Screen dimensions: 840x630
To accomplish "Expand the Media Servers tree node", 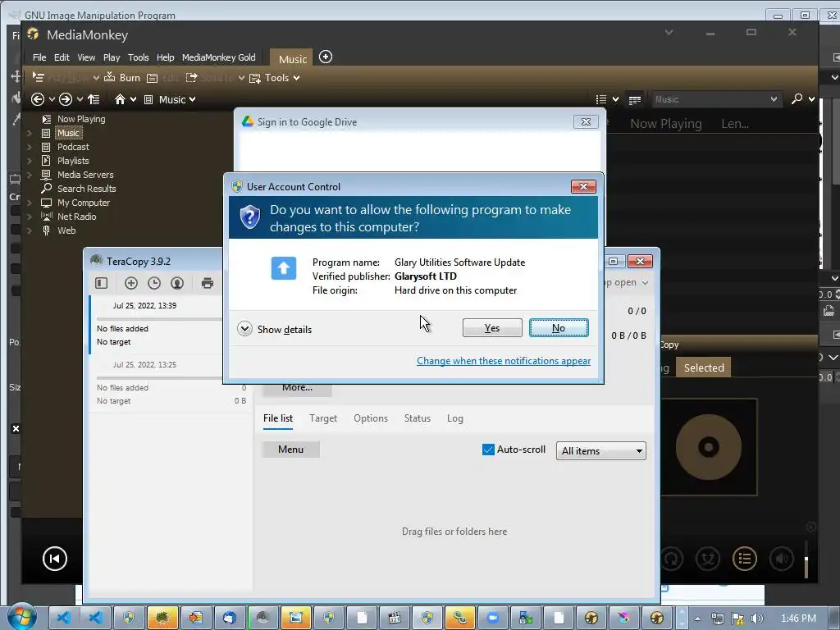I will [30, 176].
